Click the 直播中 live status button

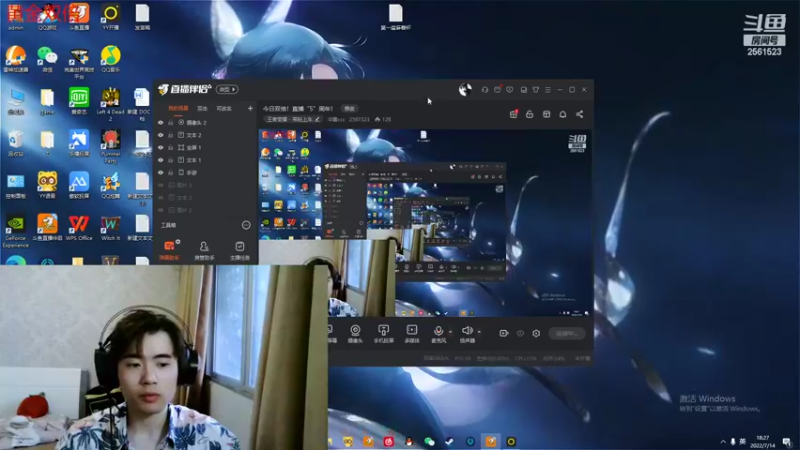[x=567, y=334]
